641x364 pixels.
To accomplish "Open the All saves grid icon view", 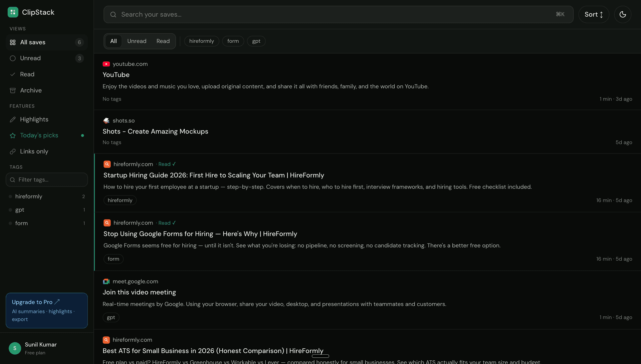I will (x=12, y=42).
